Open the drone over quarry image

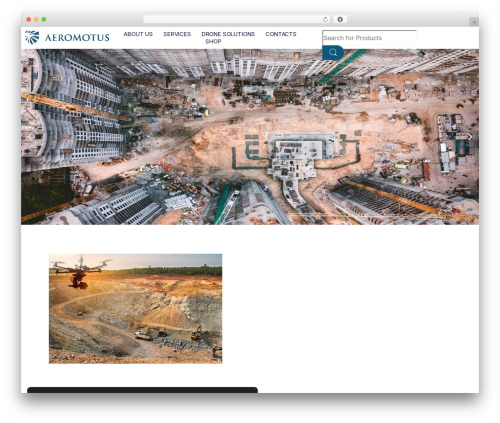[135, 308]
